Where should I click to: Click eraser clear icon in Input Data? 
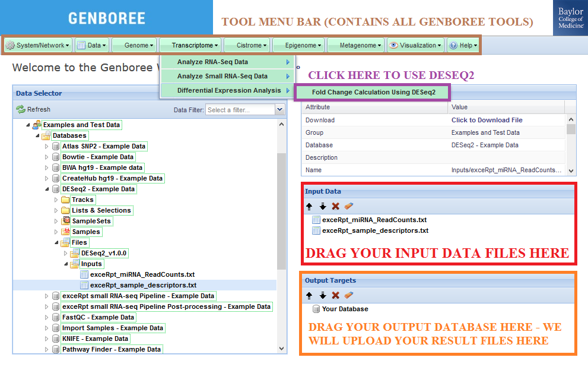coord(348,206)
